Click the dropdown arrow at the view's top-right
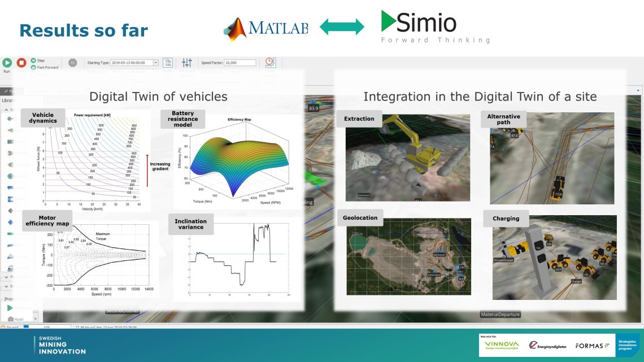Image resolution: width=644 pixels, height=362 pixels. point(638,90)
